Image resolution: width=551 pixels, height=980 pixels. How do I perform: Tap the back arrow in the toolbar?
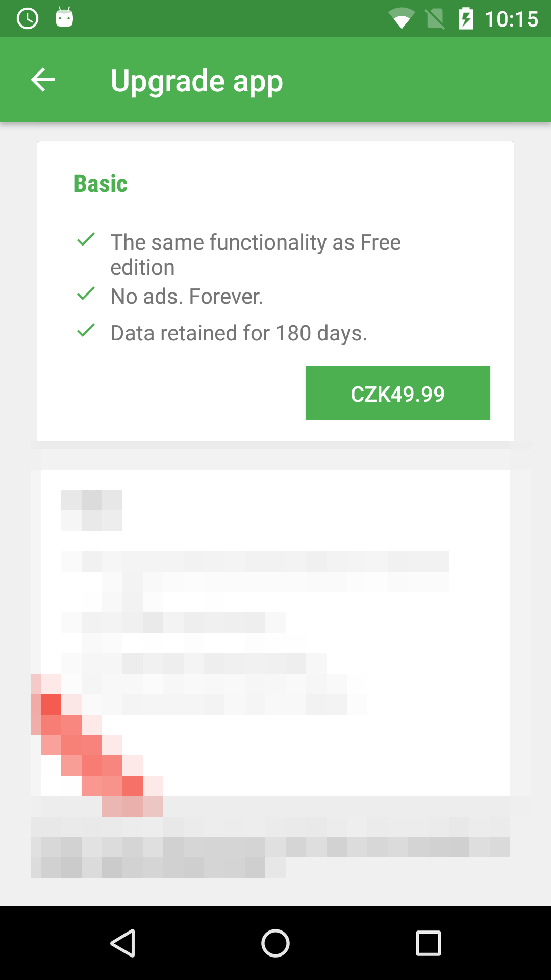pos(43,80)
